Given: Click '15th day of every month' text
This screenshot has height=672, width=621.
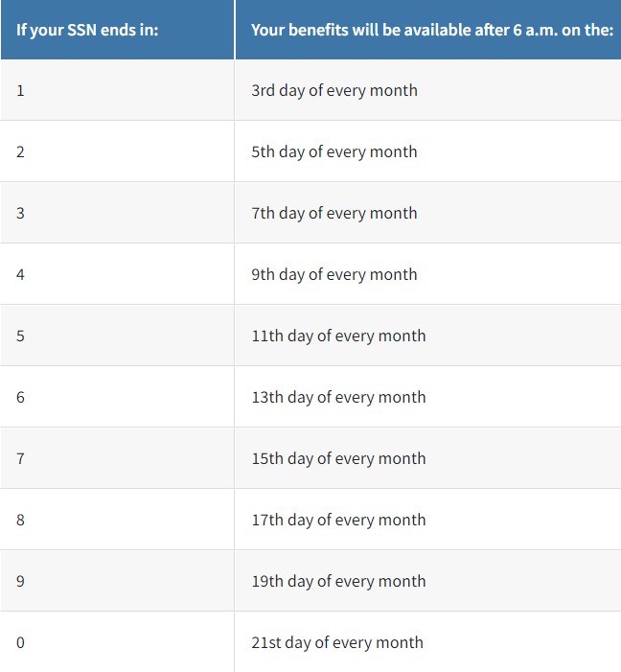Looking at the screenshot, I should [338, 458].
